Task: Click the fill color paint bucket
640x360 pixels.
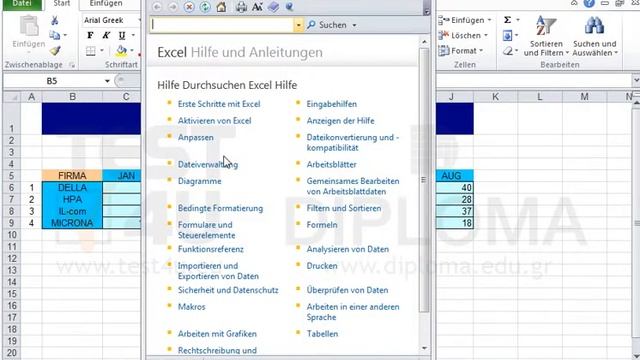Action: (121, 51)
